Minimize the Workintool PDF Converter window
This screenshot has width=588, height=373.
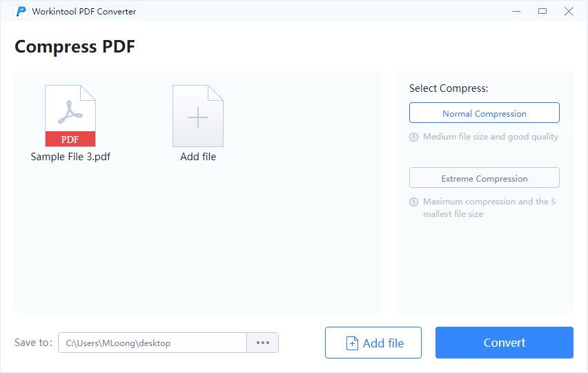pos(516,11)
